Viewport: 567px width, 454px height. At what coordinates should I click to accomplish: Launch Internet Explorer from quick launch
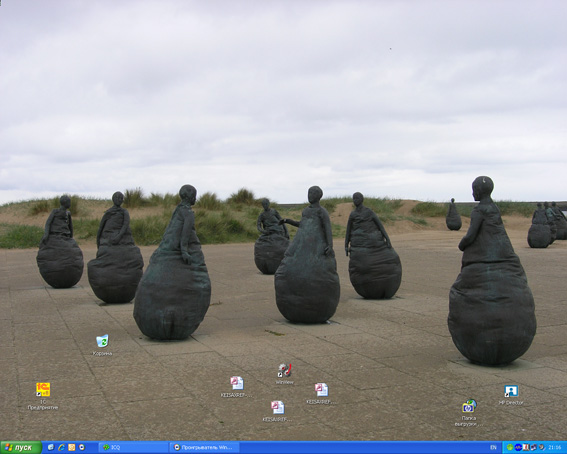click(x=61, y=447)
